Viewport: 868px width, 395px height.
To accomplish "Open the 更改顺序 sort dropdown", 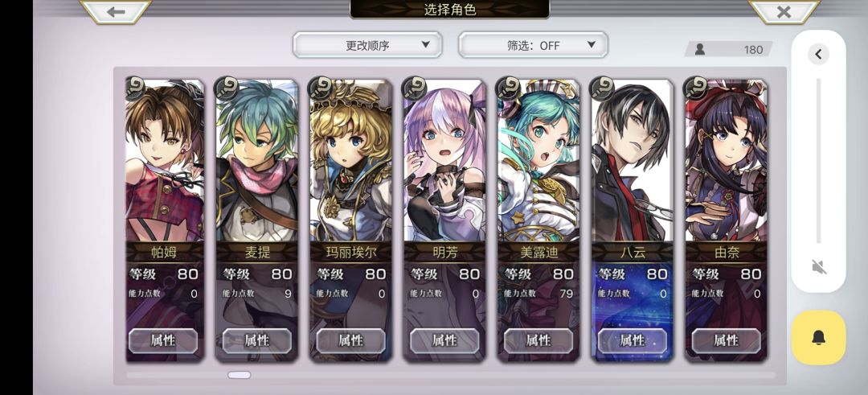I will coord(367,45).
